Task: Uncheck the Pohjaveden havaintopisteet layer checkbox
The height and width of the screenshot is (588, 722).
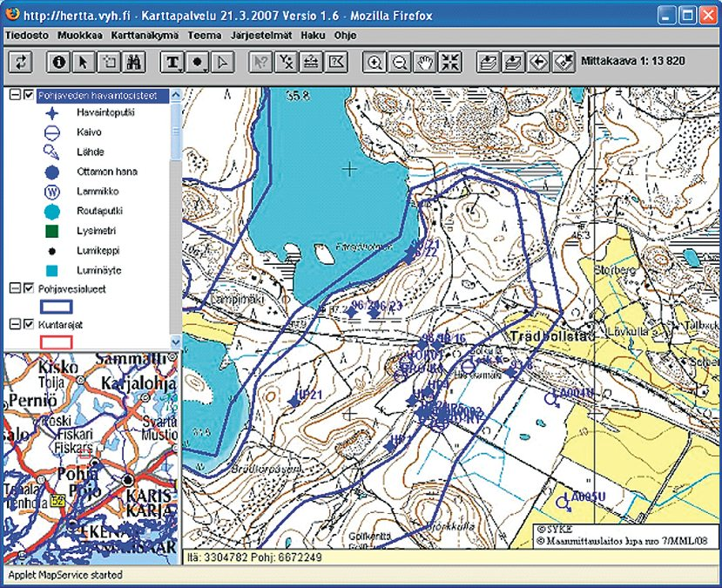Action: point(29,95)
